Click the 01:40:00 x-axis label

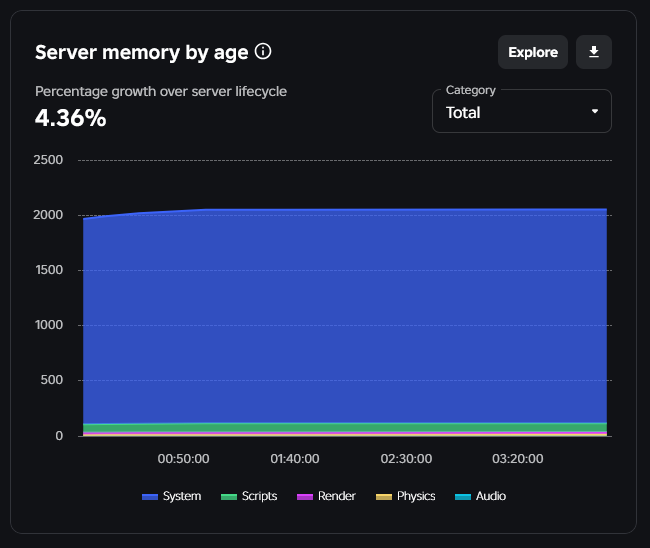(x=295, y=459)
